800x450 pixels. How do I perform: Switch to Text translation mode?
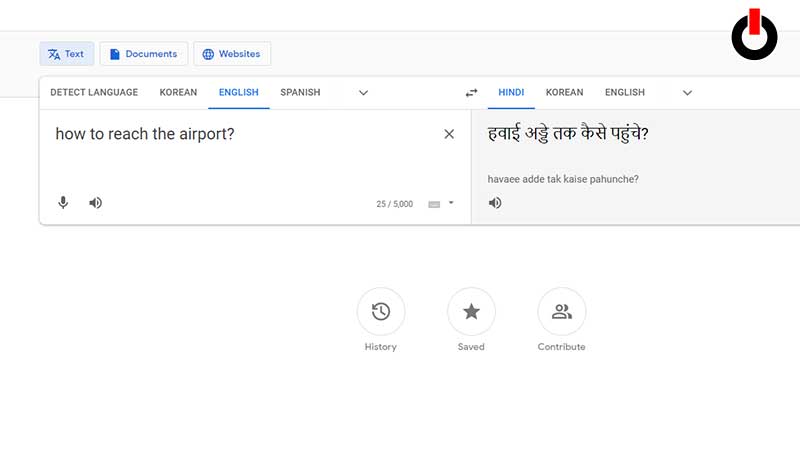[66, 54]
